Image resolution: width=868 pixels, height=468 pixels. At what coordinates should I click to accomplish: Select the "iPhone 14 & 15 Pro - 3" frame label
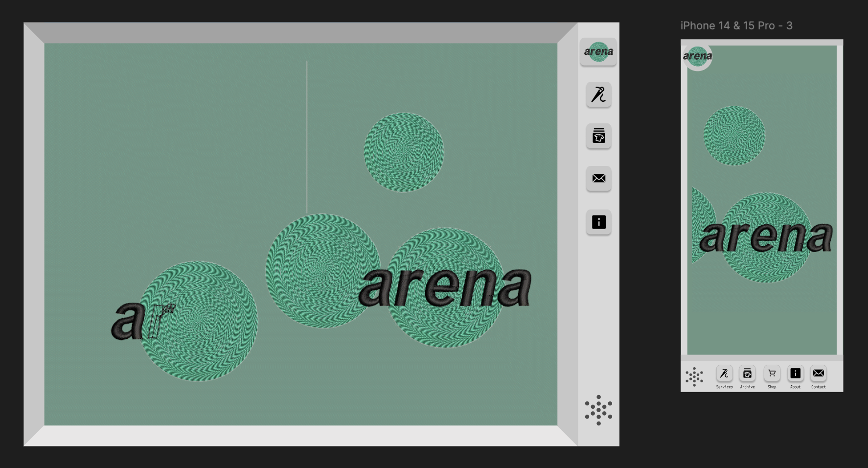click(736, 26)
